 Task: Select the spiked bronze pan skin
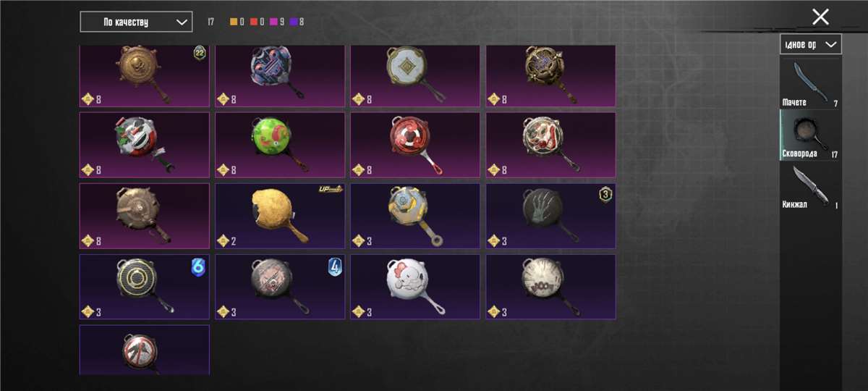pos(145,216)
